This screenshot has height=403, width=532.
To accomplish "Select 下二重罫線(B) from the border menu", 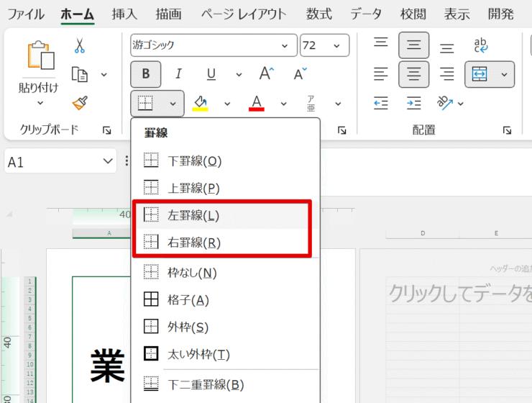I will click(x=225, y=384).
